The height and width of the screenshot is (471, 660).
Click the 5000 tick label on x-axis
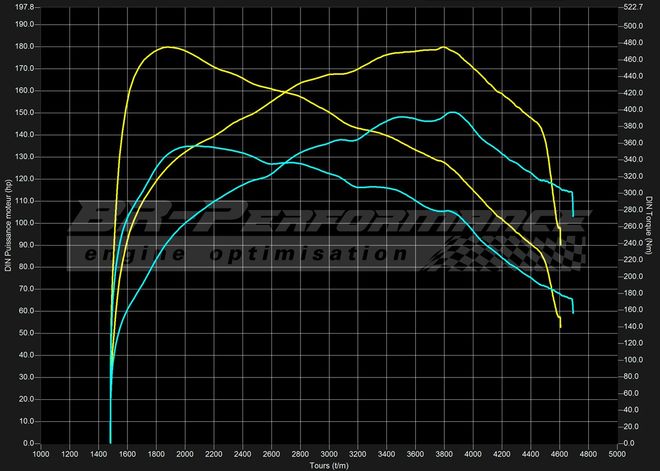(x=615, y=454)
